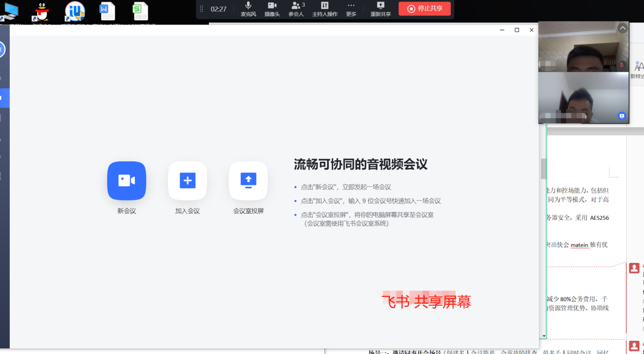Click the sharing toolbar drag grip
The image size is (644, 354).
tap(202, 9)
